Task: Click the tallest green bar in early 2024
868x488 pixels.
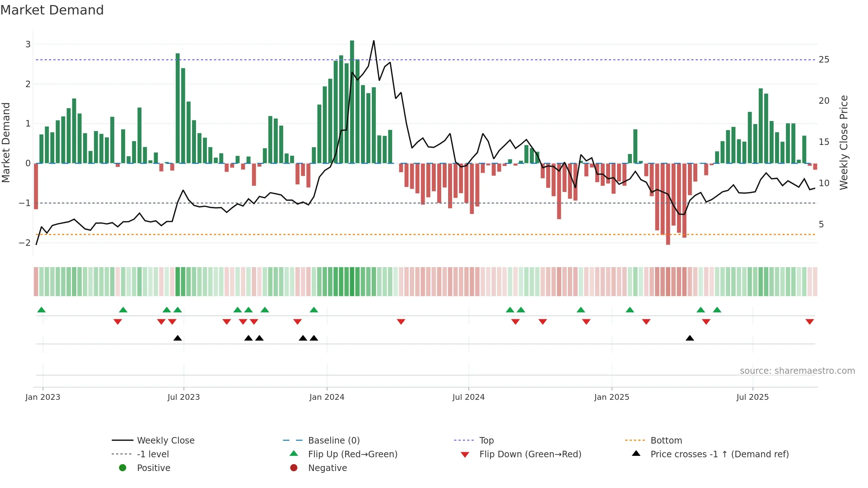Action: (x=352, y=102)
